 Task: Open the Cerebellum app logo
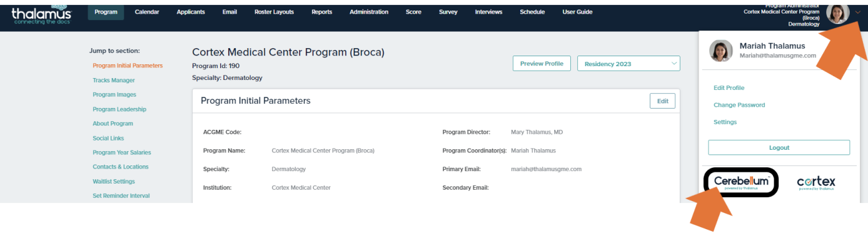pyautogui.click(x=741, y=182)
